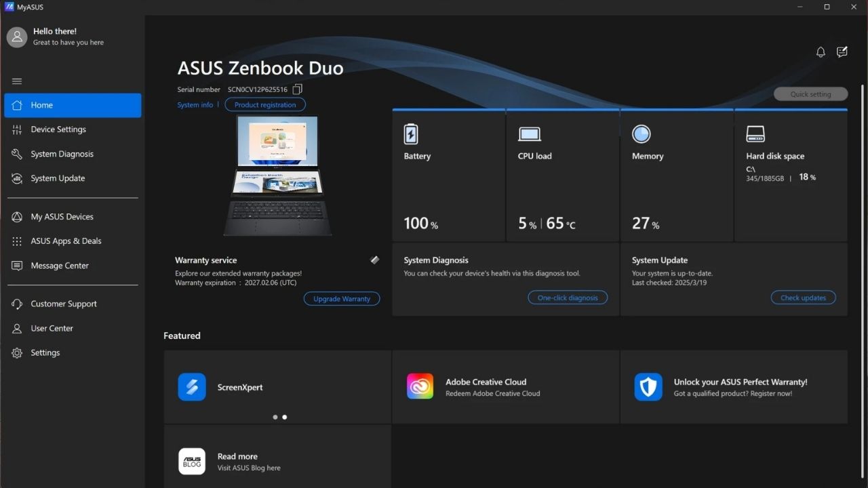Open the Product registration link

point(265,104)
